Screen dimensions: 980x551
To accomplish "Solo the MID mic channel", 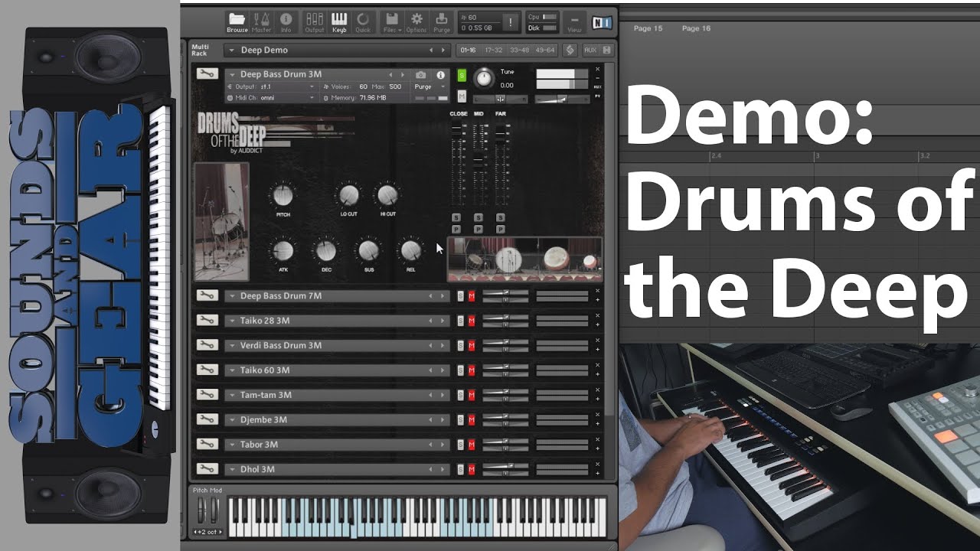I will coord(478,218).
